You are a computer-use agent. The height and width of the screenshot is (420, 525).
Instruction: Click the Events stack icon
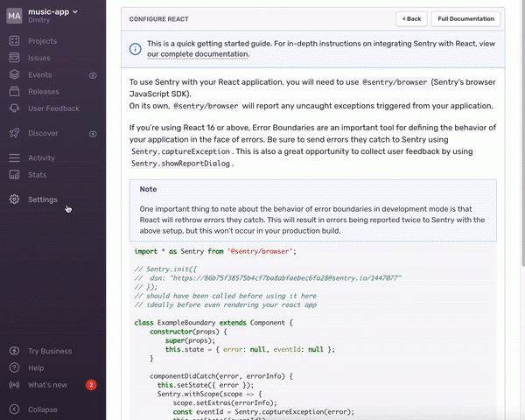tap(14, 75)
